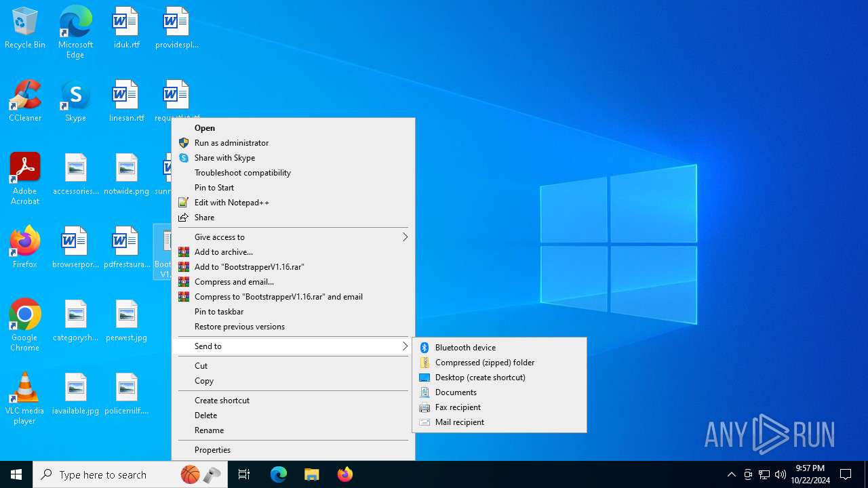Image resolution: width=868 pixels, height=488 pixels.
Task: Open File Explorer from the taskbar
Action: (x=311, y=474)
